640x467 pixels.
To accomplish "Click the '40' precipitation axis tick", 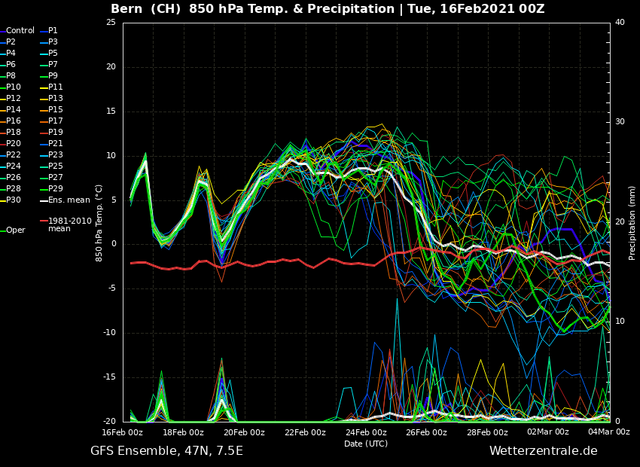I will pos(619,22).
